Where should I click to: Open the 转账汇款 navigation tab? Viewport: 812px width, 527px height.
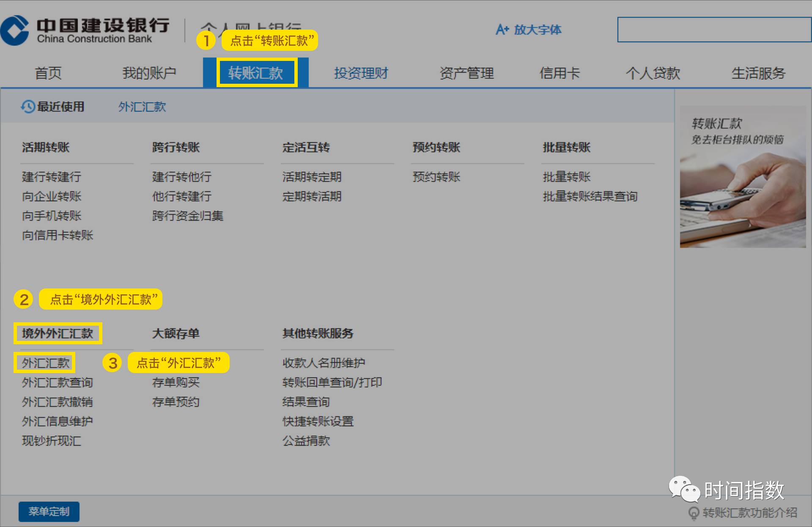(256, 73)
